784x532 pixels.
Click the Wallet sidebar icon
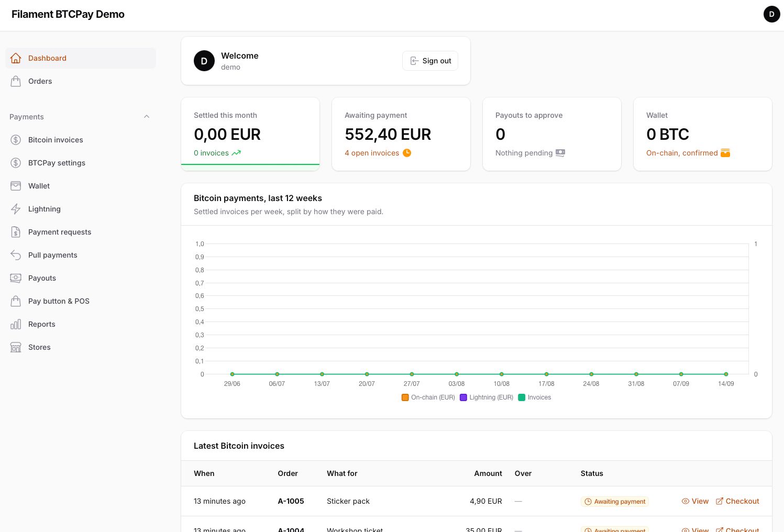pyautogui.click(x=16, y=186)
